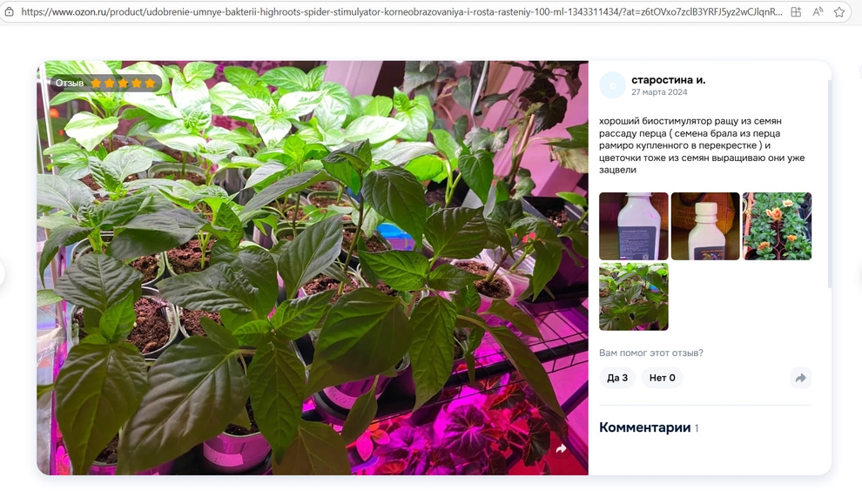The height and width of the screenshot is (504, 862).
Task: Mark review as helpful with Да
Action: (x=617, y=378)
